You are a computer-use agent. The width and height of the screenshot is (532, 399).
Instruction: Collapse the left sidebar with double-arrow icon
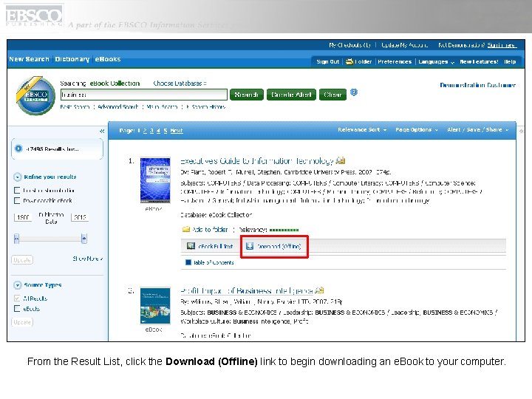102,131
